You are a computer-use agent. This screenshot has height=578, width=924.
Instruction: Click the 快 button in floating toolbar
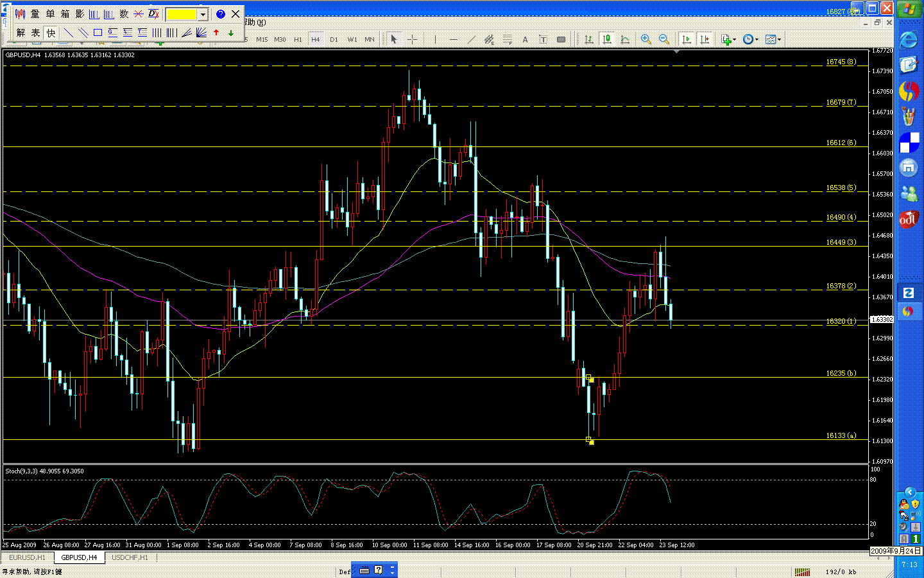click(51, 33)
